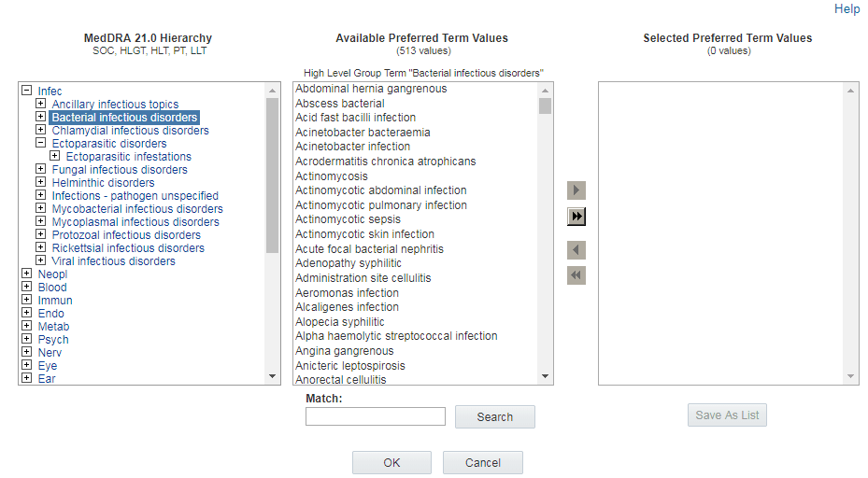Expand the Fungal infectious disorders node

click(x=40, y=170)
